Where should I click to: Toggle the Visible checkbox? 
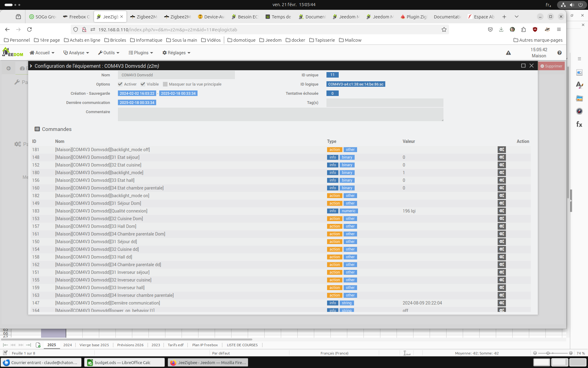pyautogui.click(x=143, y=84)
